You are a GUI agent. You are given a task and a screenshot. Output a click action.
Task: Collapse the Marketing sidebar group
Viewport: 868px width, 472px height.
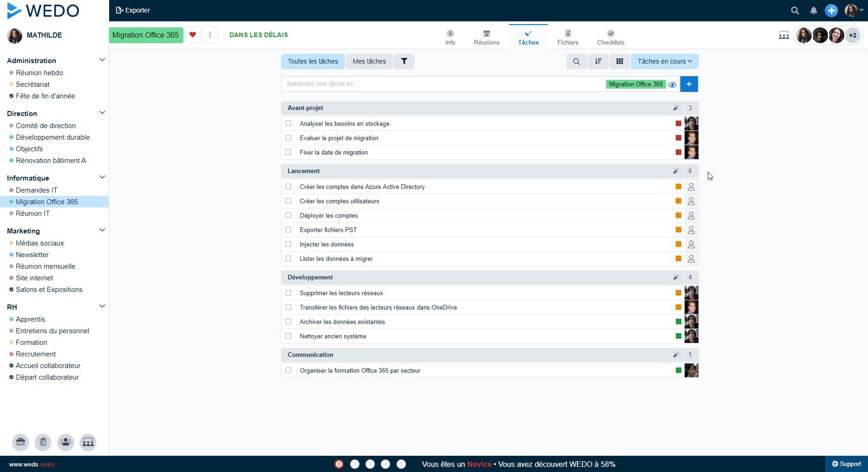click(102, 230)
